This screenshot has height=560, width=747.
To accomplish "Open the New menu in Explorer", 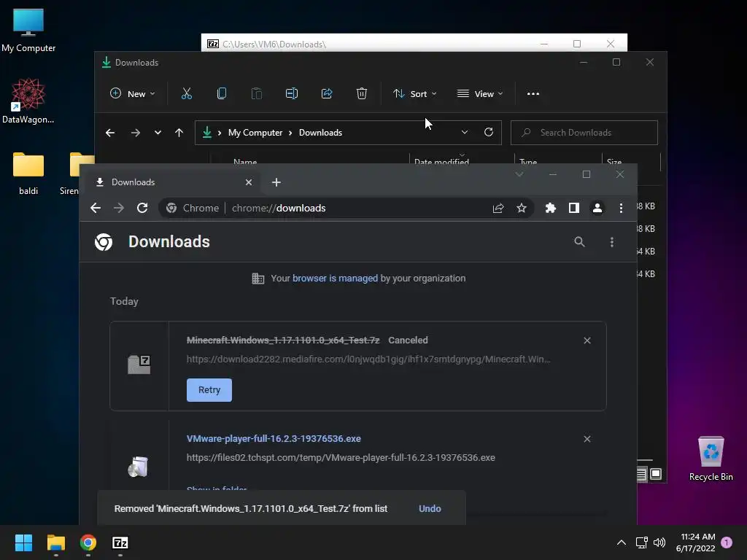I will click(133, 94).
